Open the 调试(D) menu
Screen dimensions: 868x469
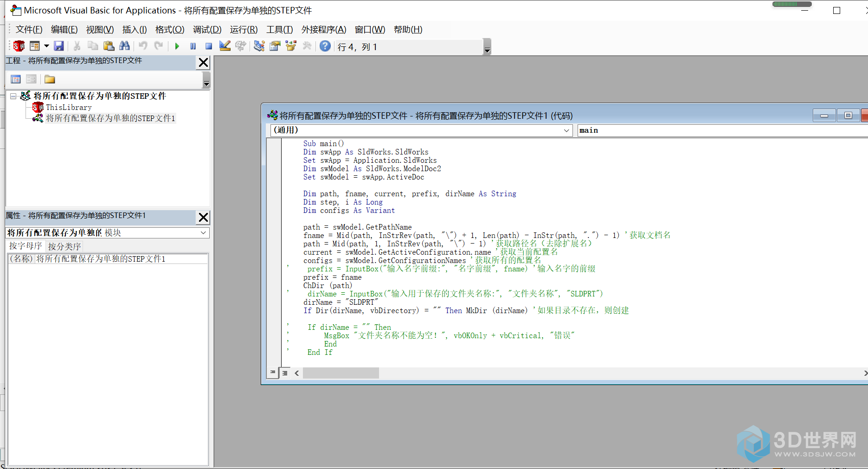pyautogui.click(x=207, y=30)
